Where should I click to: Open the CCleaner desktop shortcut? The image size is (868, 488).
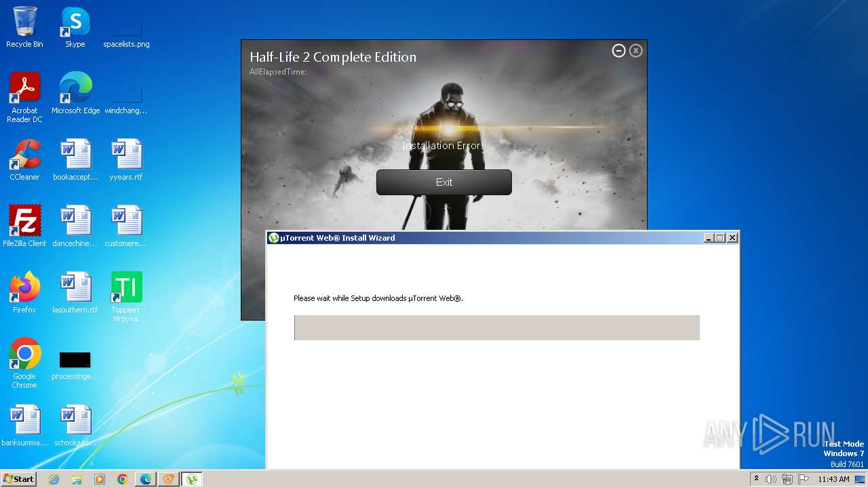(x=24, y=160)
